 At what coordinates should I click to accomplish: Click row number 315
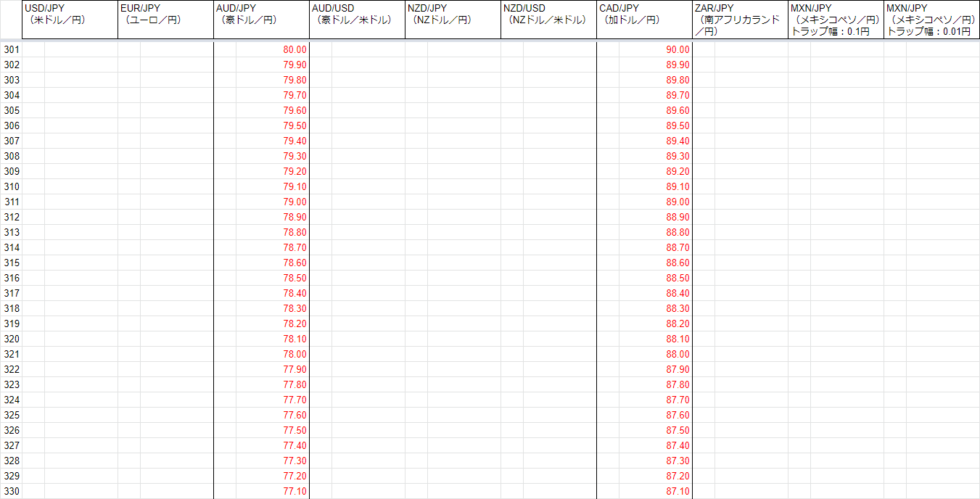click(x=11, y=263)
